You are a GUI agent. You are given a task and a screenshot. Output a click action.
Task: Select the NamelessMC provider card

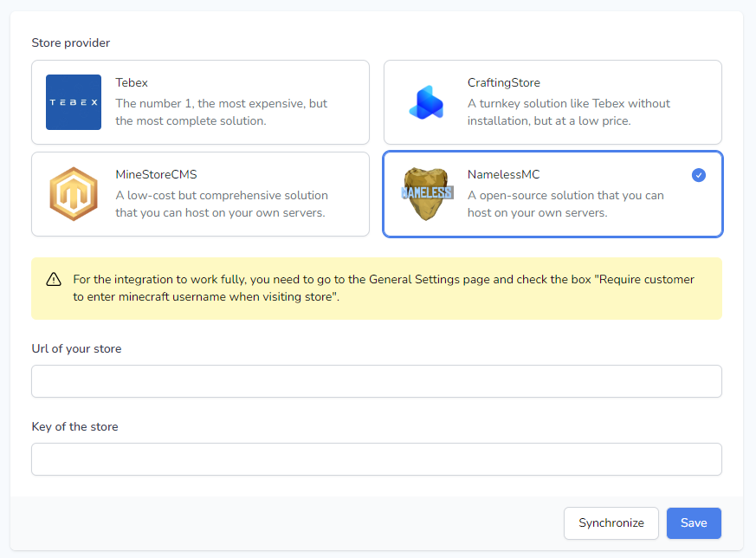click(552, 194)
